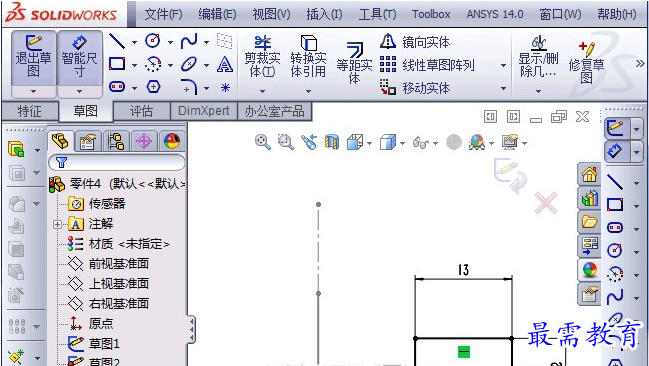Viewport: 649px width, 366px height.
Task: Select the Corner Rectangle tool in the ribbon
Action: 117,64
